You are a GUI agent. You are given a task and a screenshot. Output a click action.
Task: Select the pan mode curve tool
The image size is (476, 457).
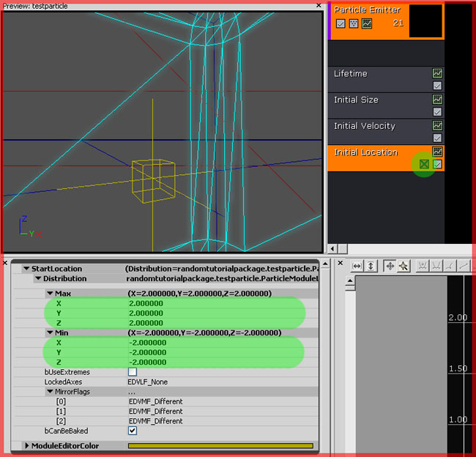(390, 266)
